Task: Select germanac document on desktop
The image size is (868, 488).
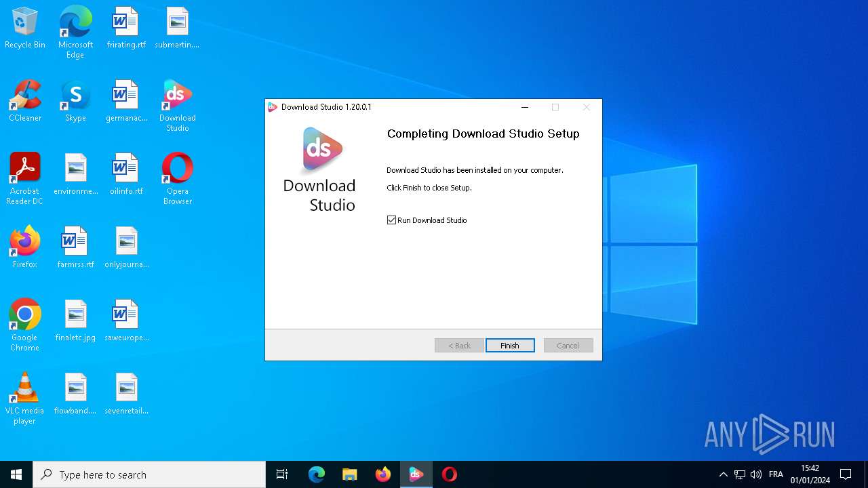Action: [x=126, y=102]
